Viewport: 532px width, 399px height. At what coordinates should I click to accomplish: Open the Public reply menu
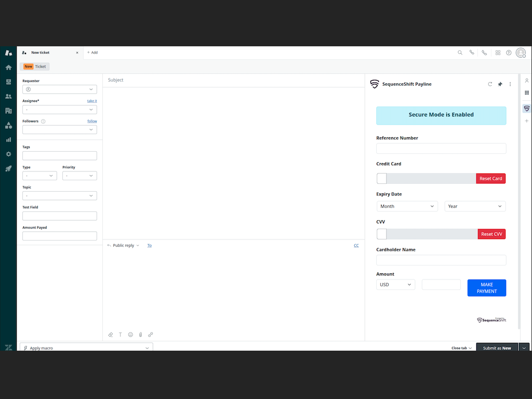tap(123, 245)
